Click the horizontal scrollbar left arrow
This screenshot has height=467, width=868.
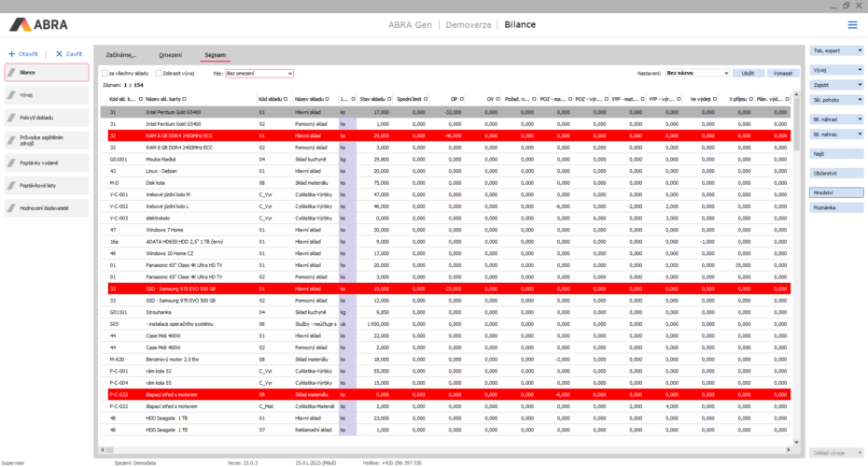(x=103, y=450)
